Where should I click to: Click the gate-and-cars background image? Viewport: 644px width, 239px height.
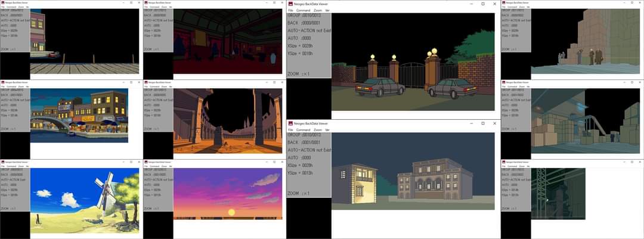tap(413, 61)
